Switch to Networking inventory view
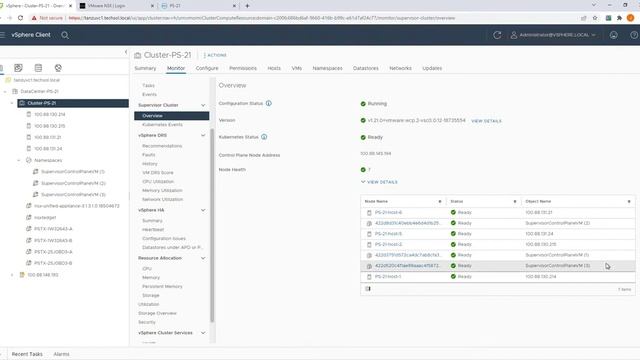 (x=58, y=68)
